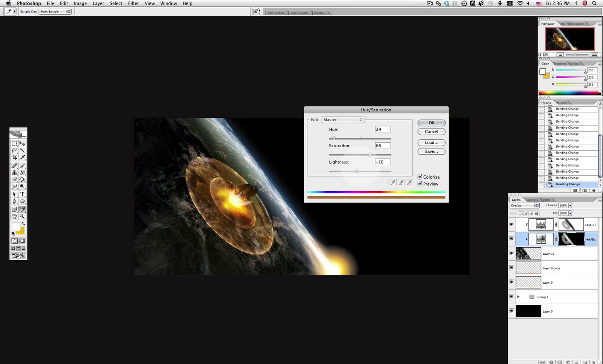
Task: Open the tool preset picker arrow
Action: (x=14, y=11)
